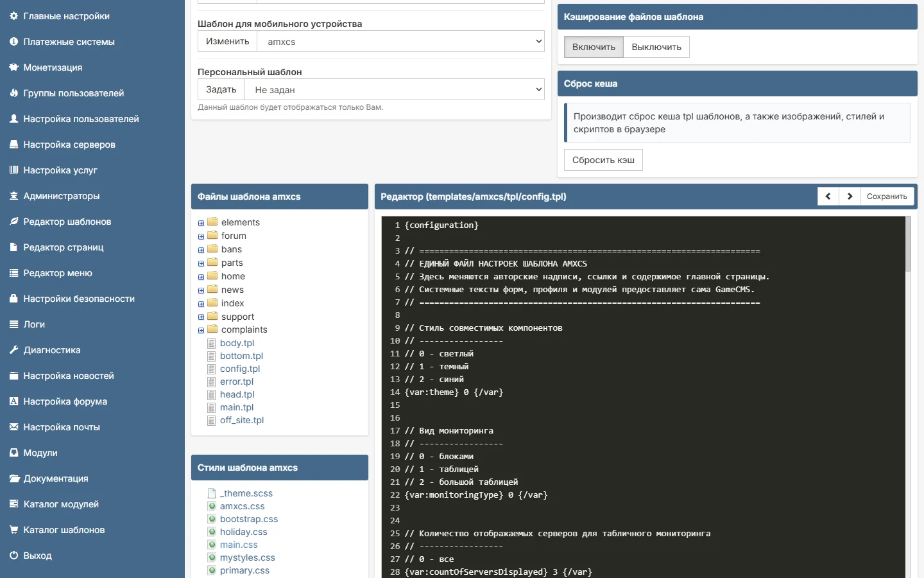Click the wrench icon next to Диагностика

click(x=13, y=350)
